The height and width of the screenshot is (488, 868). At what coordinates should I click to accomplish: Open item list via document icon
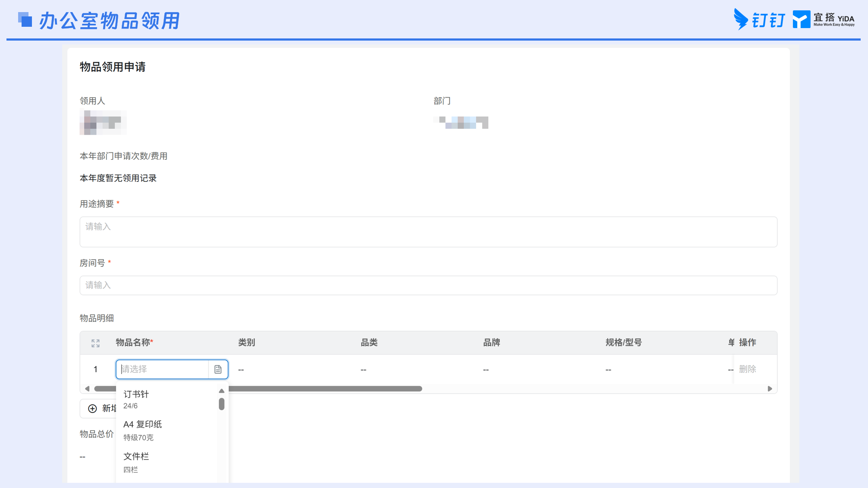218,369
